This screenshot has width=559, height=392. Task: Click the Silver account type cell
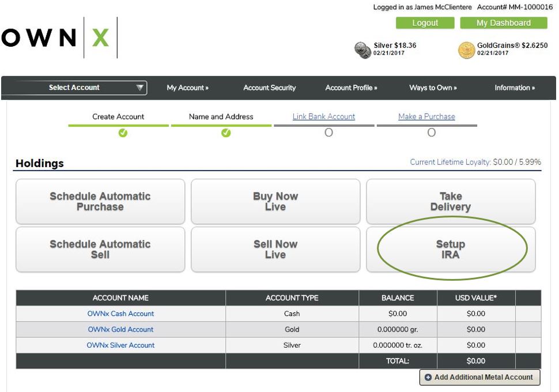point(292,345)
